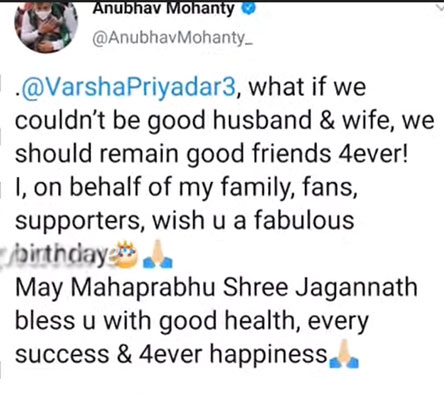This screenshot has width=444, height=400.
Task: Click the line 'should remain good friends 4ever!'
Action: (x=211, y=154)
